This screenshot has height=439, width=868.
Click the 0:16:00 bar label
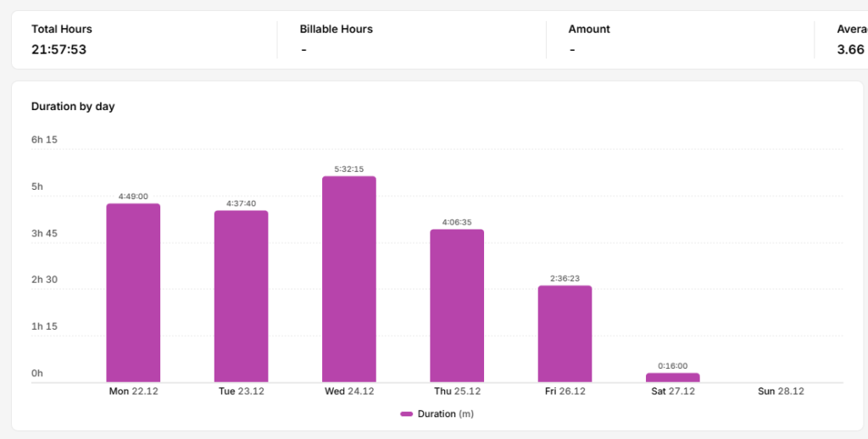pos(673,366)
